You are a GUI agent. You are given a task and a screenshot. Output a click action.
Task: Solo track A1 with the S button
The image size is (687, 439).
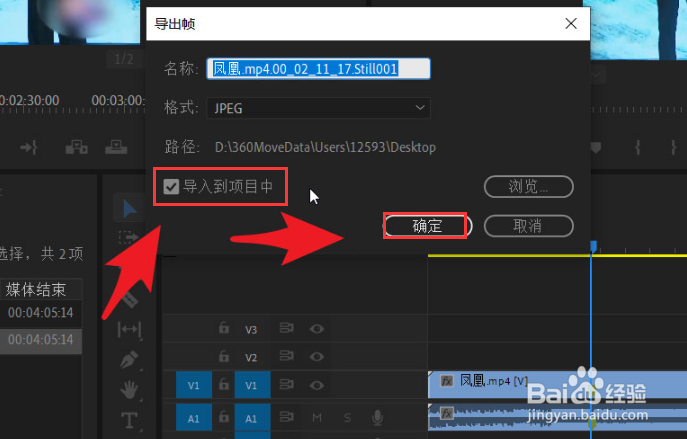(347, 418)
